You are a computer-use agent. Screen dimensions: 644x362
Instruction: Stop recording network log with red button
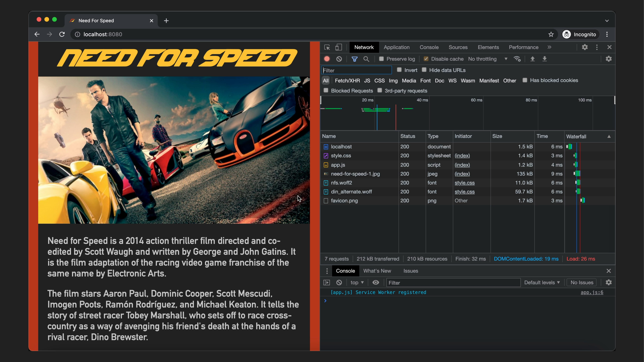click(327, 59)
